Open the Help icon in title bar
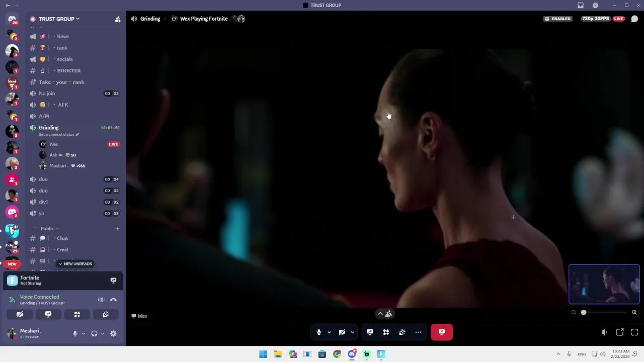 point(596,6)
